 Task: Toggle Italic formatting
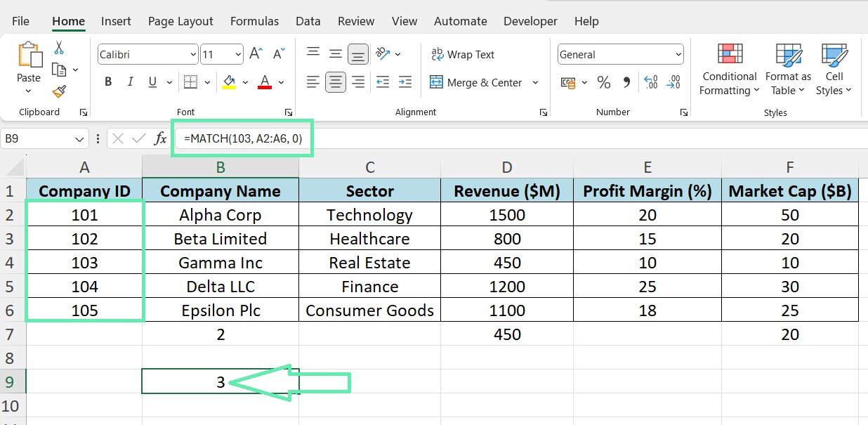pyautogui.click(x=130, y=82)
